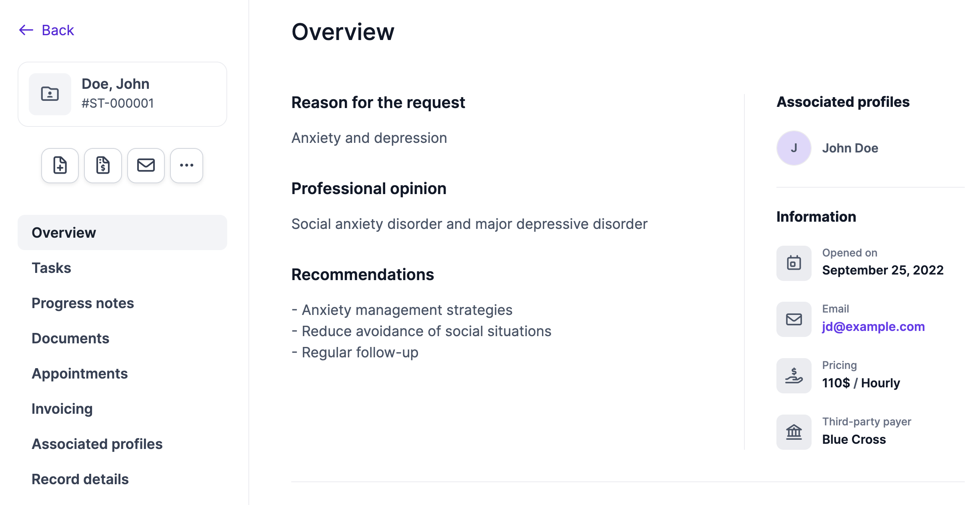The image size is (980, 505).
Task: Open the Tasks section
Action: [52, 268]
